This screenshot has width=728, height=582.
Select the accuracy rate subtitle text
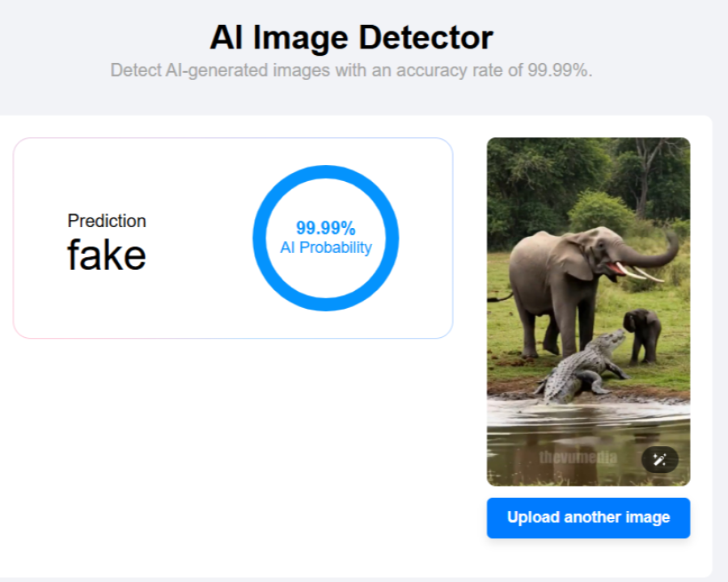point(351,70)
